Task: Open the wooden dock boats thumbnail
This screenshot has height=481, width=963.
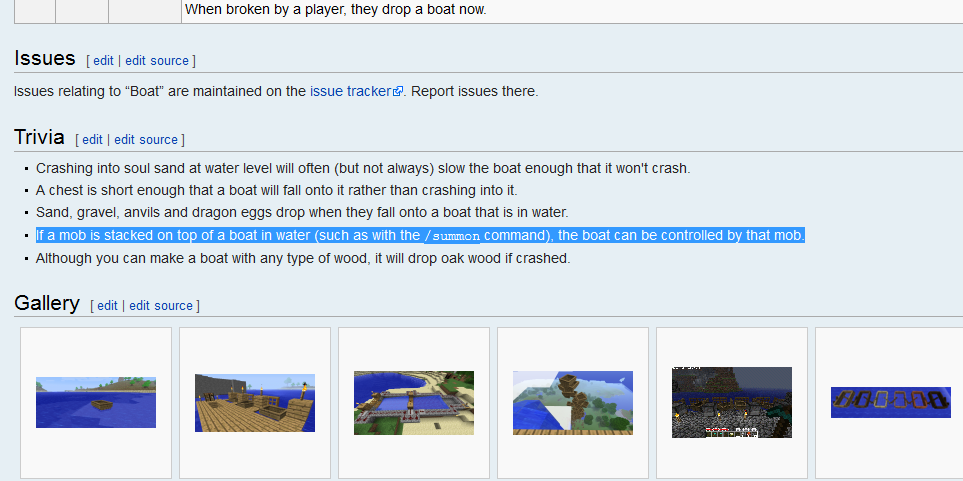Action: click(255, 403)
